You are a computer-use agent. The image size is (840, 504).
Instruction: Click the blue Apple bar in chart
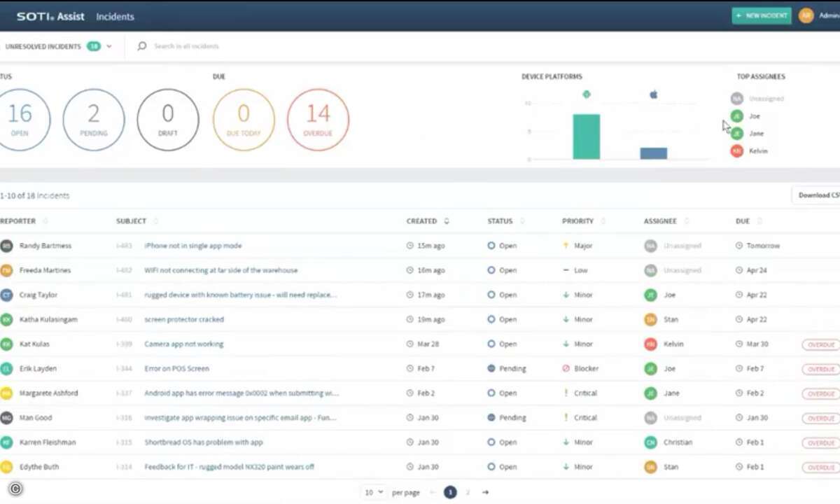[654, 153]
